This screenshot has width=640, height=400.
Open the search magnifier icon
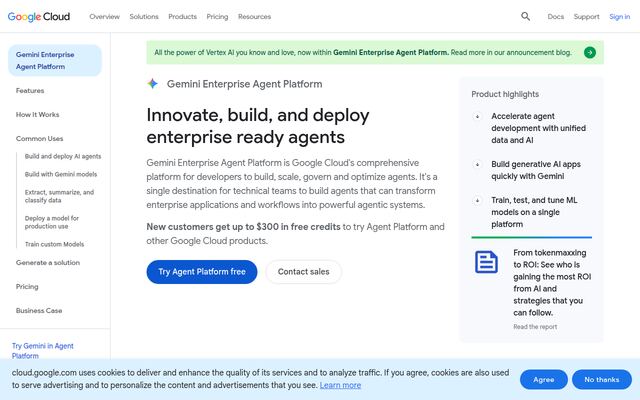pos(525,16)
